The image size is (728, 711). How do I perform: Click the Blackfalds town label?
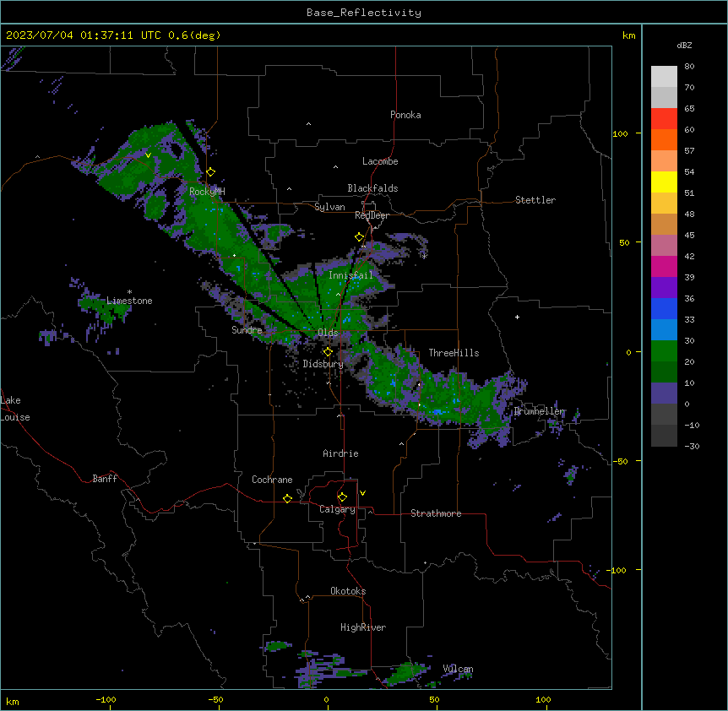point(372,188)
